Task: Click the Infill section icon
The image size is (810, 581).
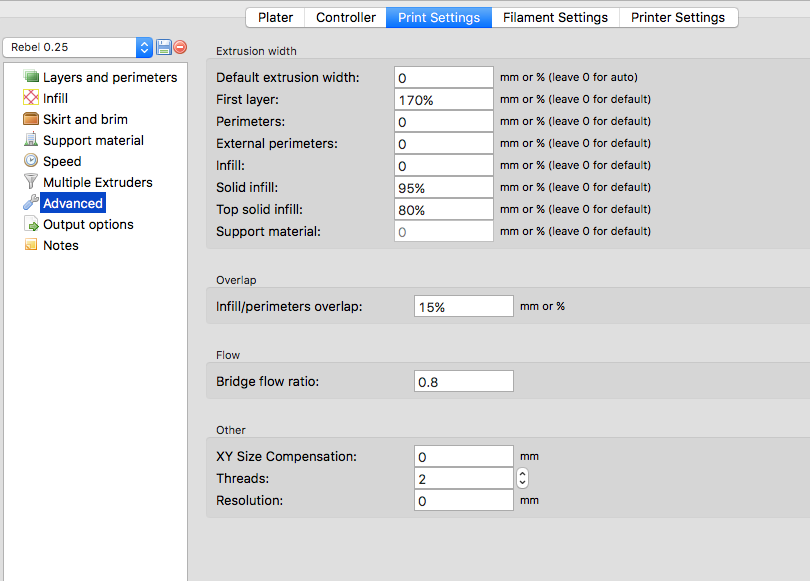Action: click(x=31, y=98)
